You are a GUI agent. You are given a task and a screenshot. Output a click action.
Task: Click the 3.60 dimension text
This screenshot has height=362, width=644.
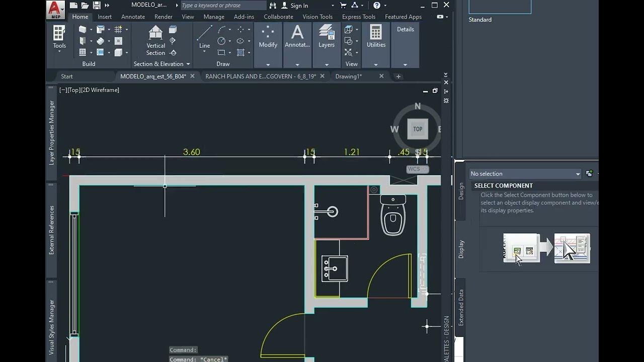click(x=191, y=152)
